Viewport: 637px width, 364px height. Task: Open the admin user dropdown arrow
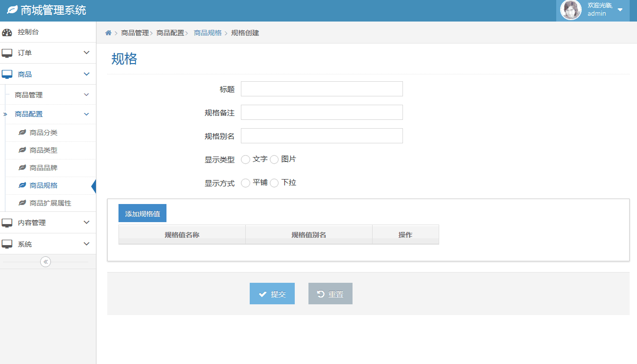[x=620, y=10]
